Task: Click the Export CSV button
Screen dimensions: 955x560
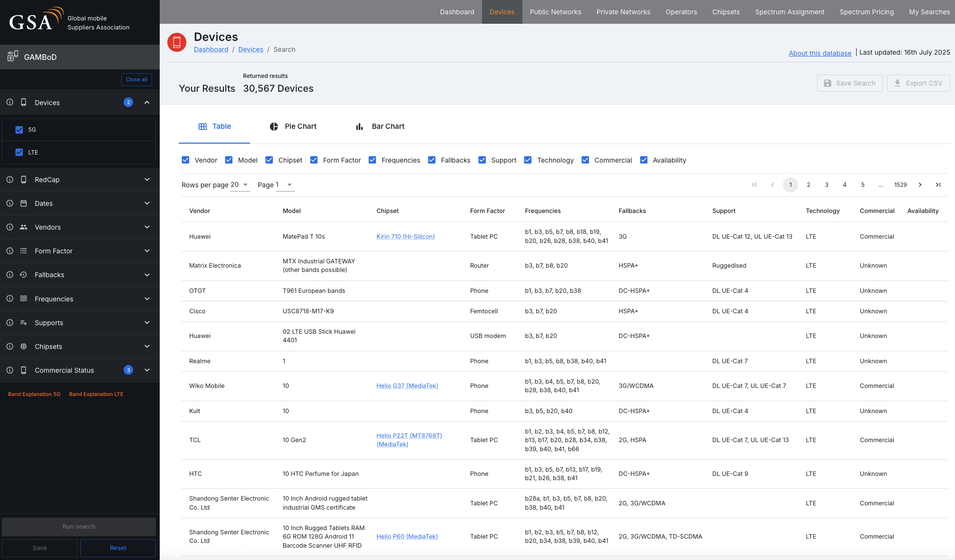Action: [x=918, y=83]
